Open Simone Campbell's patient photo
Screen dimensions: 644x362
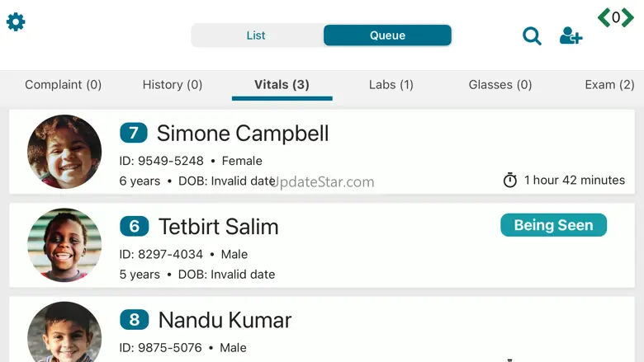coord(64,152)
